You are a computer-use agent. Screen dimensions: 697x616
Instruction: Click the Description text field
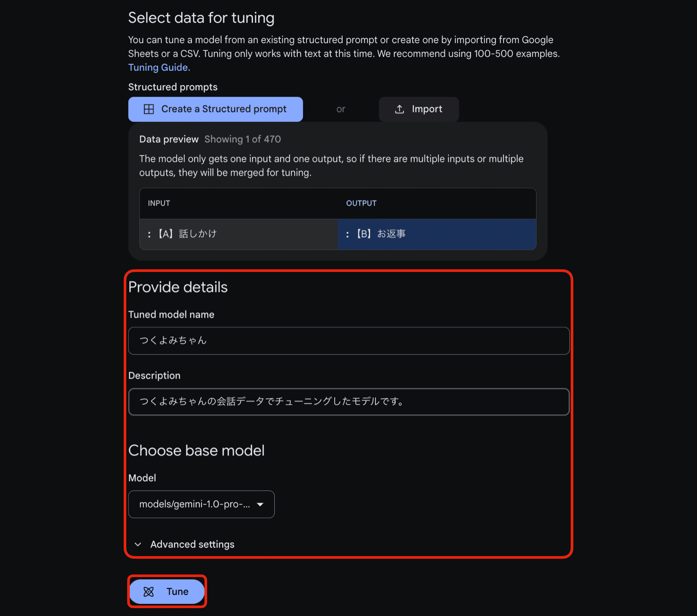[348, 401]
